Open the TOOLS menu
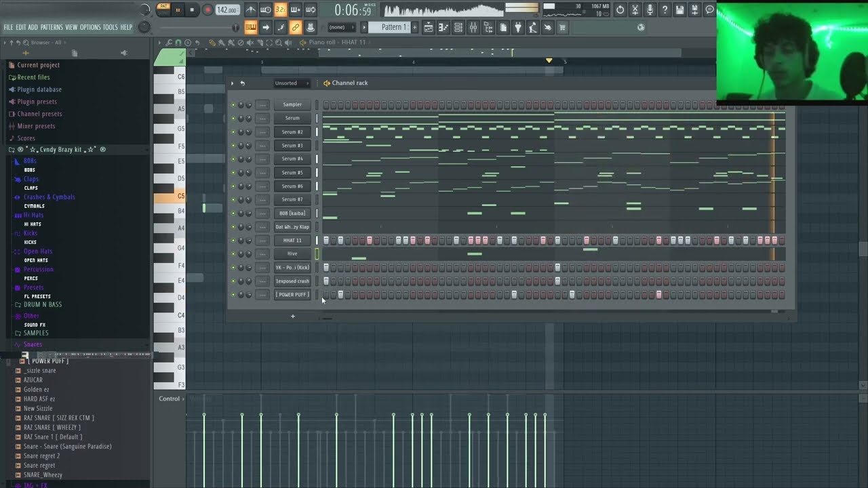 [x=110, y=27]
